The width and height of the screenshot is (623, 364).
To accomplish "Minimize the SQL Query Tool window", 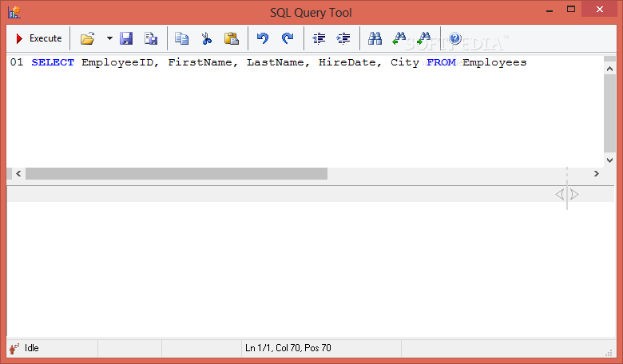I will 550,10.
